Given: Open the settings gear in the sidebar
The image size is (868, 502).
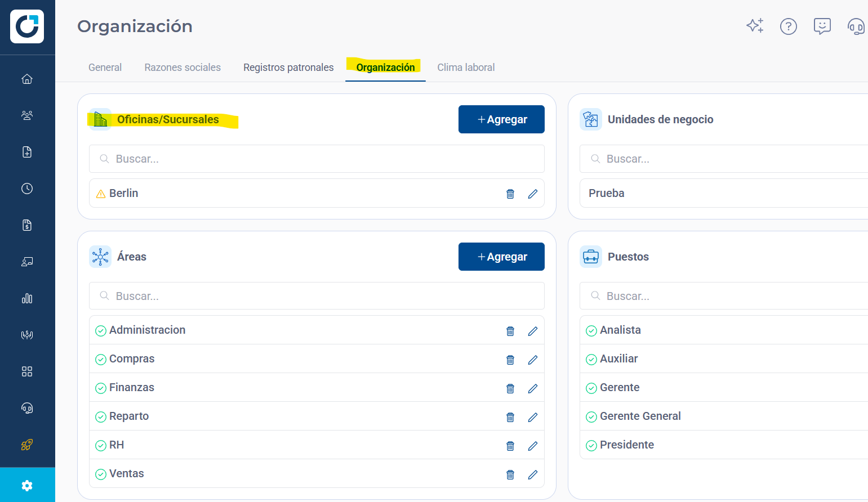Looking at the screenshot, I should pyautogui.click(x=27, y=485).
